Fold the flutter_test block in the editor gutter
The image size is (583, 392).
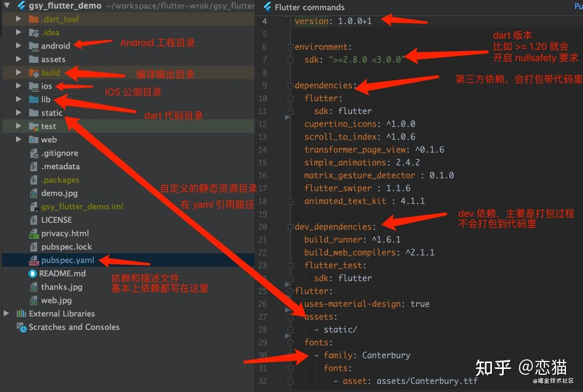coord(290,266)
